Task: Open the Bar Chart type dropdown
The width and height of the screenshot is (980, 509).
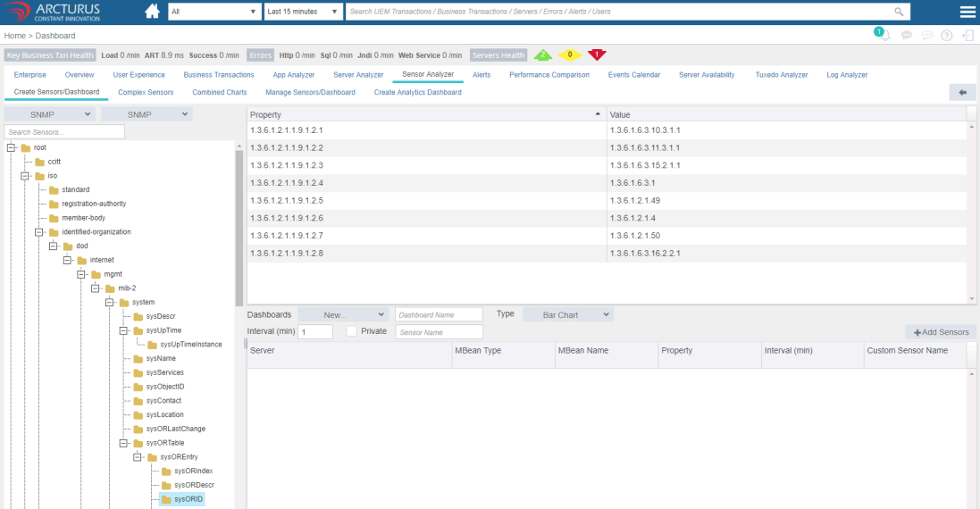Action: click(x=568, y=314)
